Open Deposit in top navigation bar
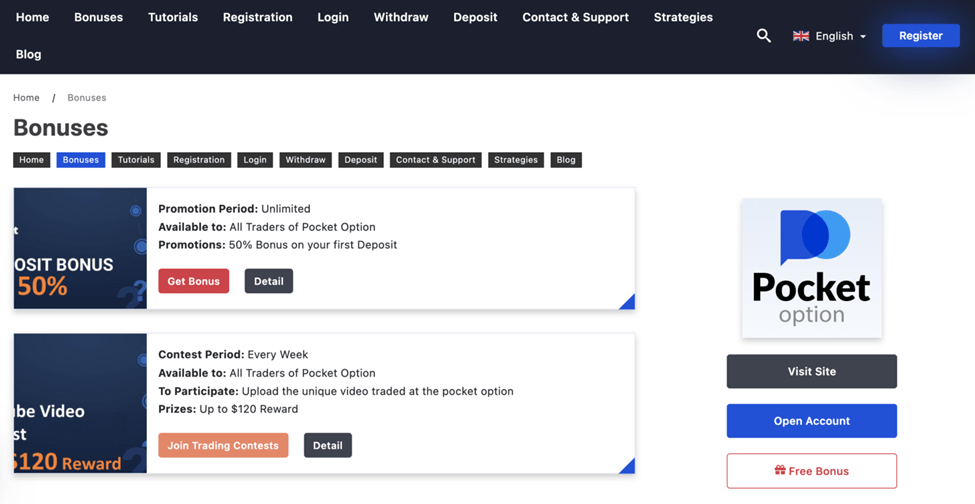 (475, 17)
